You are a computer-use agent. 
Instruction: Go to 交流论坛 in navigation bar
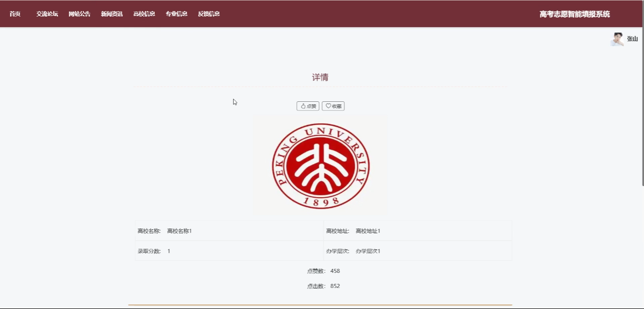[x=47, y=14]
